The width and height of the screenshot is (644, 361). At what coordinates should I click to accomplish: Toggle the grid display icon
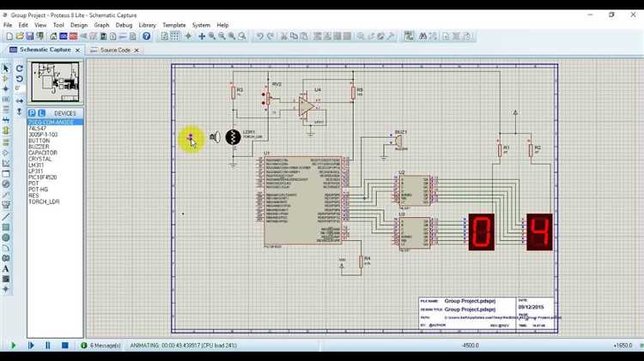tap(174, 37)
